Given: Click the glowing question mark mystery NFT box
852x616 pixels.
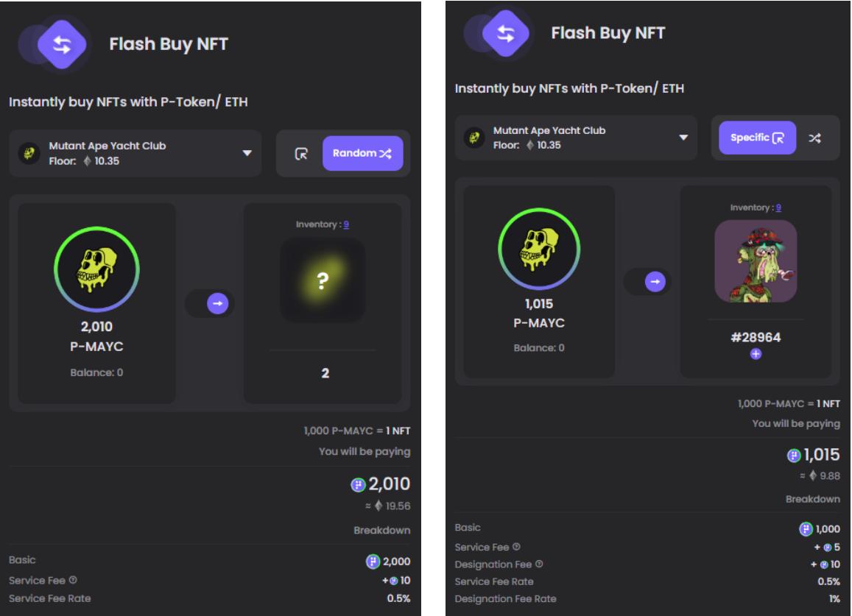Looking at the screenshot, I should [x=323, y=280].
